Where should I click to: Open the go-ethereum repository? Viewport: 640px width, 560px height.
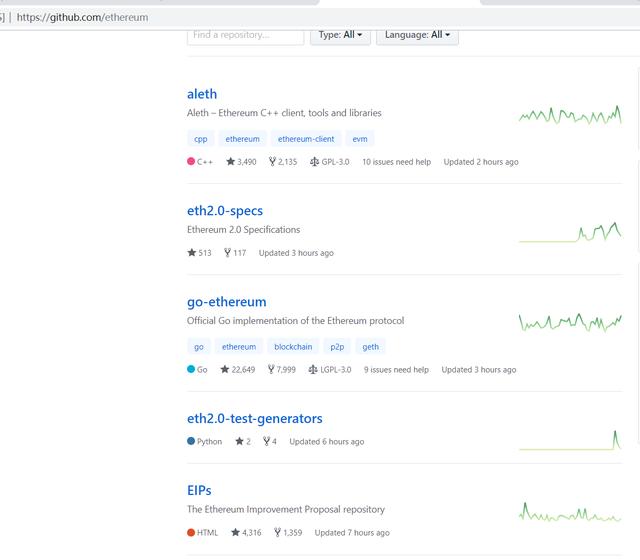point(227,302)
